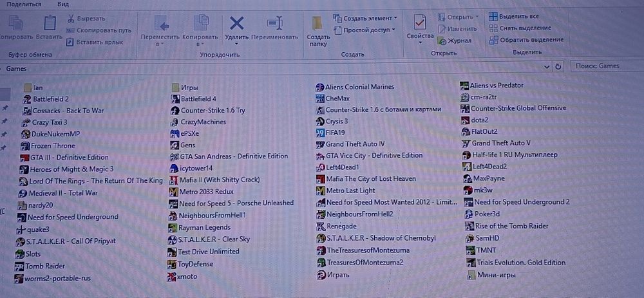Click the Cut (Вырезать) scissors item
644x298 pixels.
pos(86,19)
